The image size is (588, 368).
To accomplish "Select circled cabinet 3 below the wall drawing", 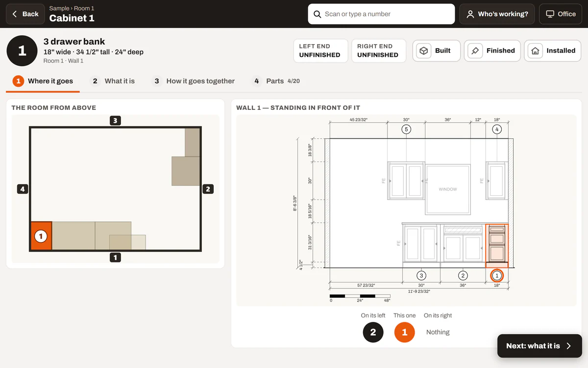I will click(x=421, y=276).
